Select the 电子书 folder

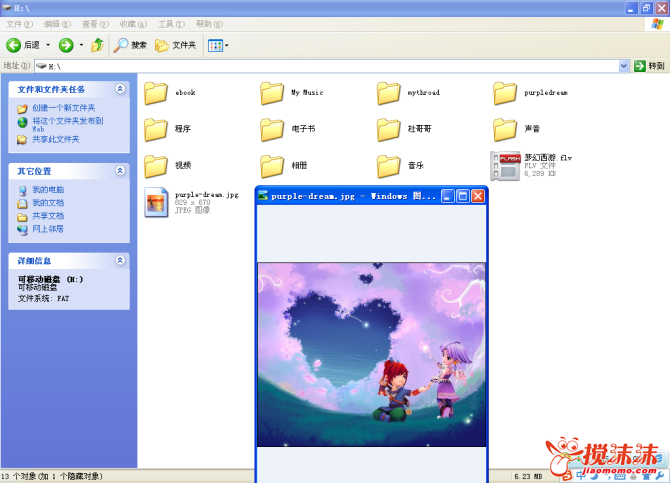click(288, 129)
